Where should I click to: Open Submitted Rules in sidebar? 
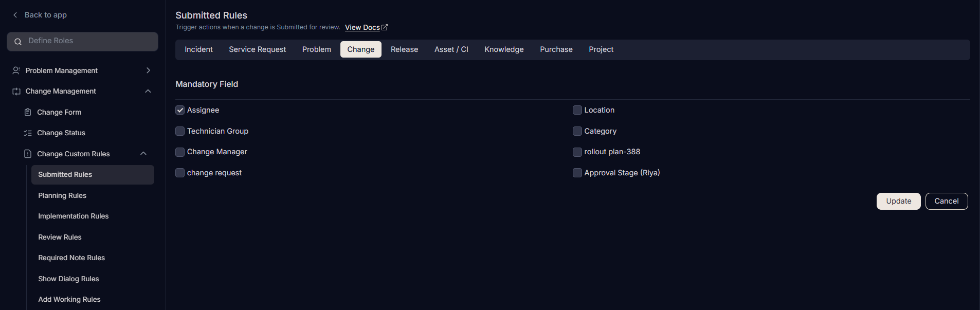(x=93, y=175)
